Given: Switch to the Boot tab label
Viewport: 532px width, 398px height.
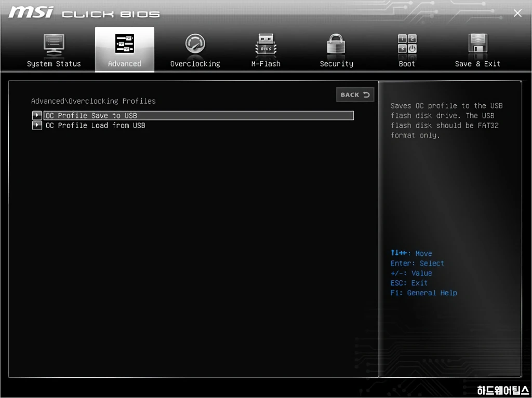Looking at the screenshot, I should (x=407, y=64).
